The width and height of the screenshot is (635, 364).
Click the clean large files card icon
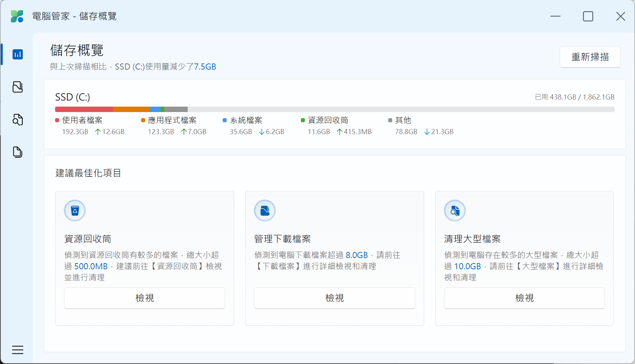455,211
